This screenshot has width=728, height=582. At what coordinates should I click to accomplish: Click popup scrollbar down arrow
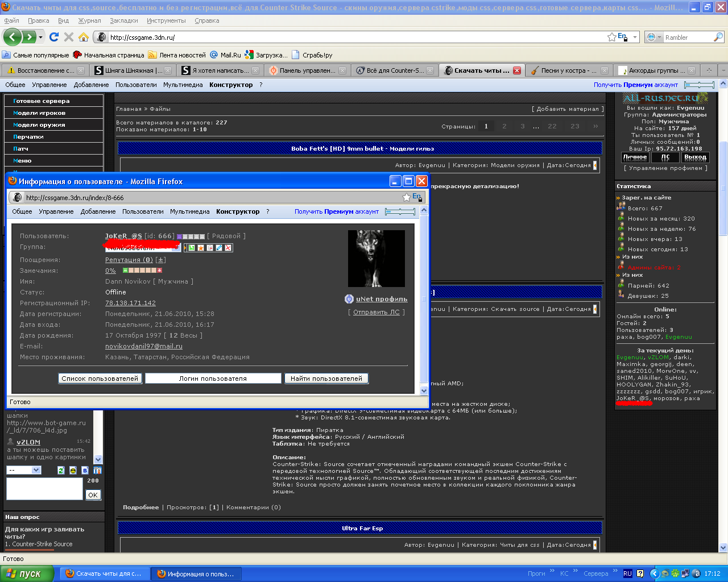[x=424, y=391]
